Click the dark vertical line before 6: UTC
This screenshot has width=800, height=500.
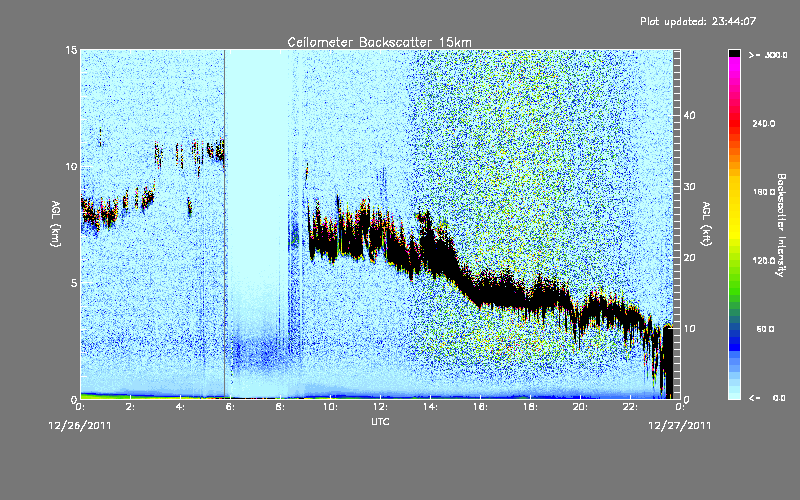point(224,223)
